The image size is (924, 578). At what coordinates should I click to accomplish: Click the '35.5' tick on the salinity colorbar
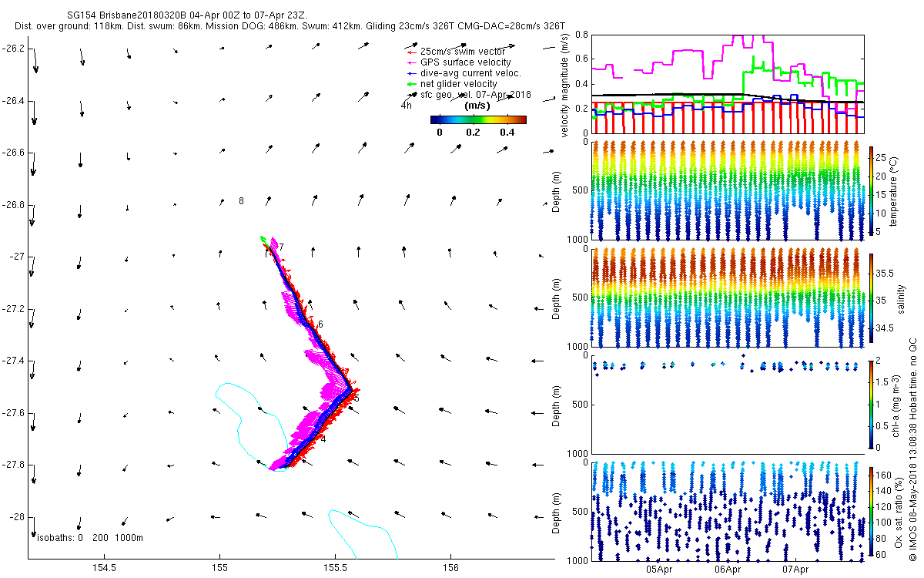[885, 274]
